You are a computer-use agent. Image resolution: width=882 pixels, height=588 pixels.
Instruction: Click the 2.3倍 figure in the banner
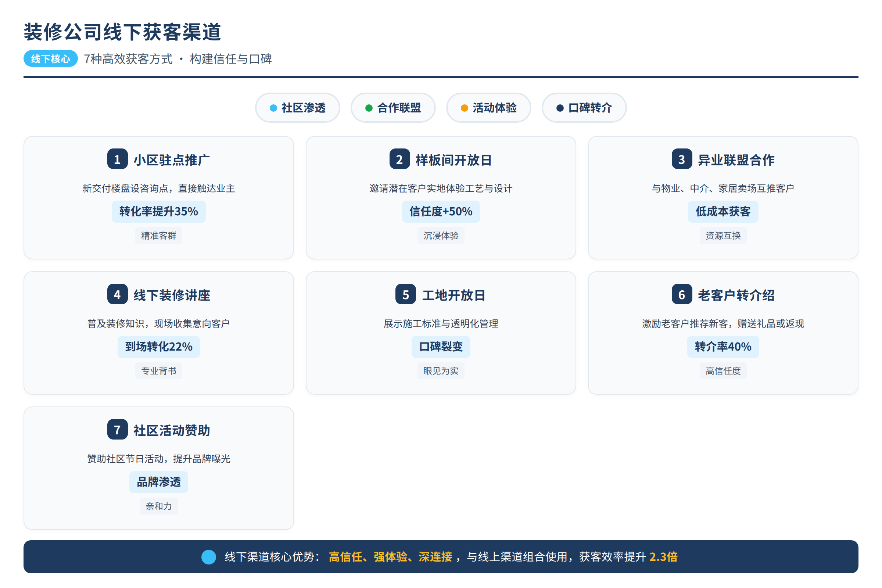(x=663, y=557)
